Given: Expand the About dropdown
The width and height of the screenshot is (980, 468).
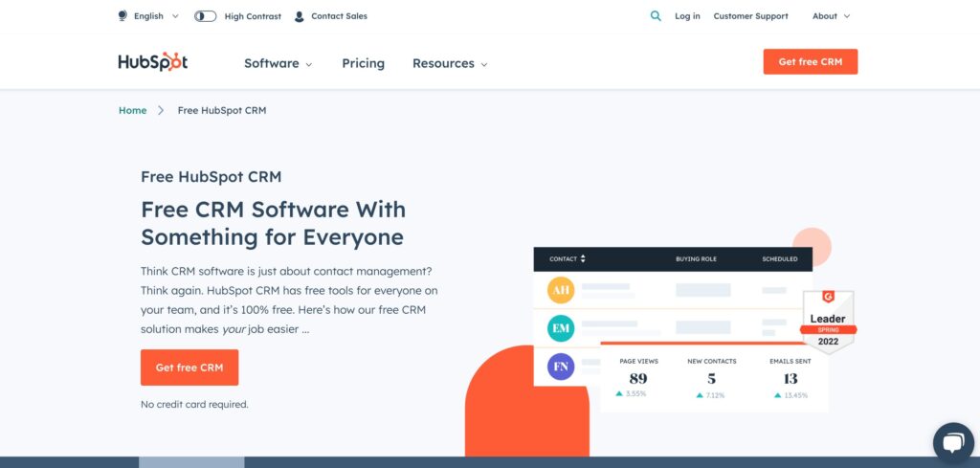Looking at the screenshot, I should click(x=832, y=16).
